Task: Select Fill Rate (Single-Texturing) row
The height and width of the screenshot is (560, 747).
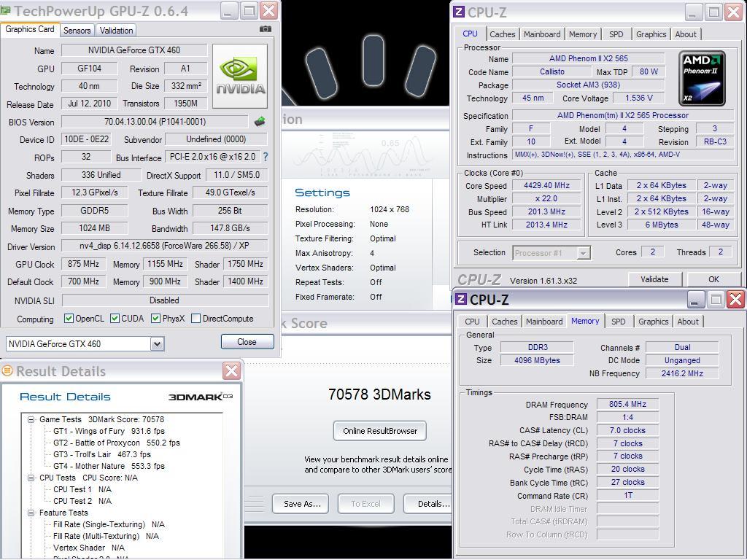Action: tap(109, 524)
